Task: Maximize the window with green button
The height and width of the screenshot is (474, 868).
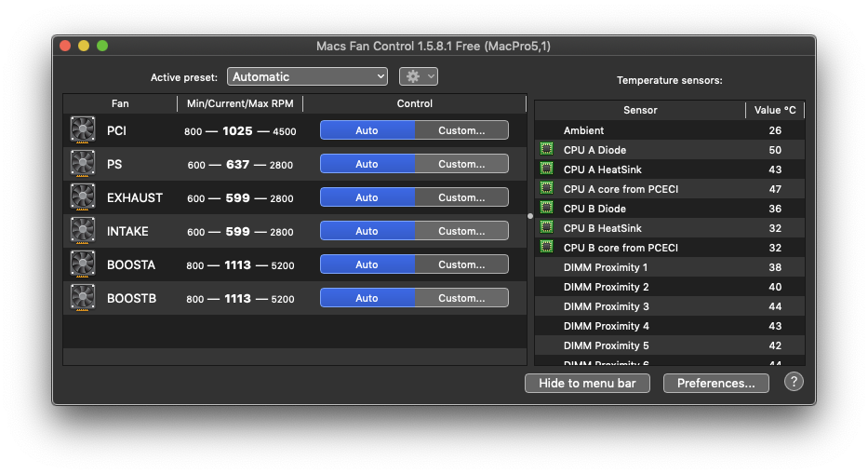Action: (102, 46)
